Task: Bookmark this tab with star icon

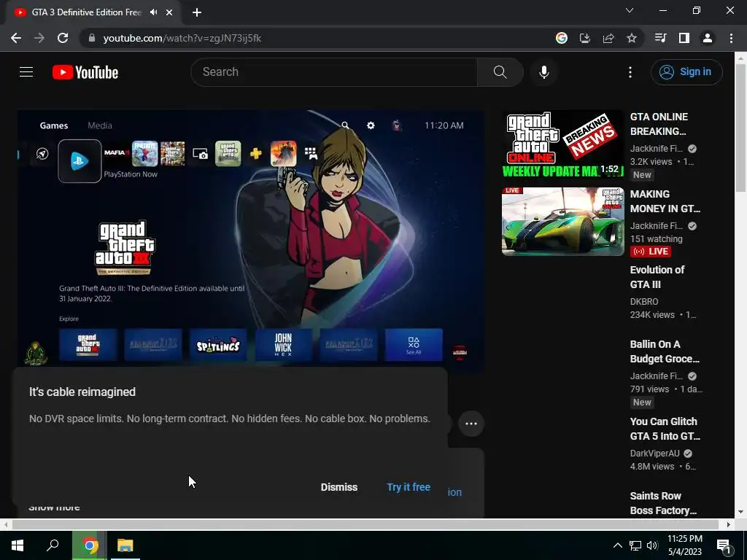Action: click(x=632, y=38)
